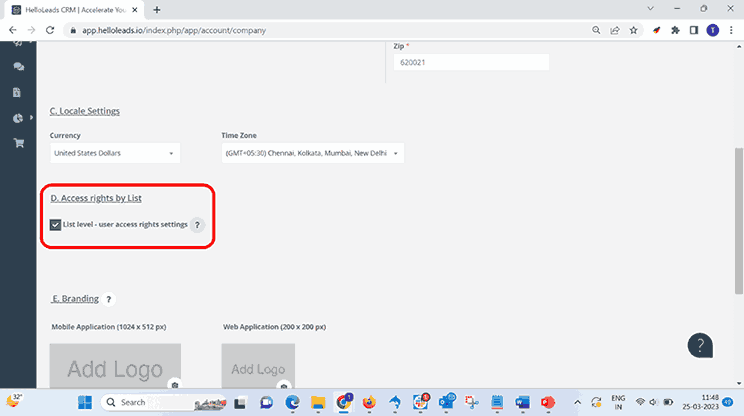Add the Mobile Application logo image
This screenshot has width=744, height=416.
115,366
